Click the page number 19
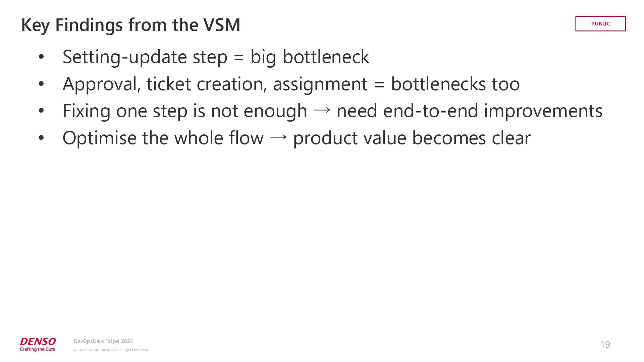The width and height of the screenshot is (644, 362). point(605,345)
